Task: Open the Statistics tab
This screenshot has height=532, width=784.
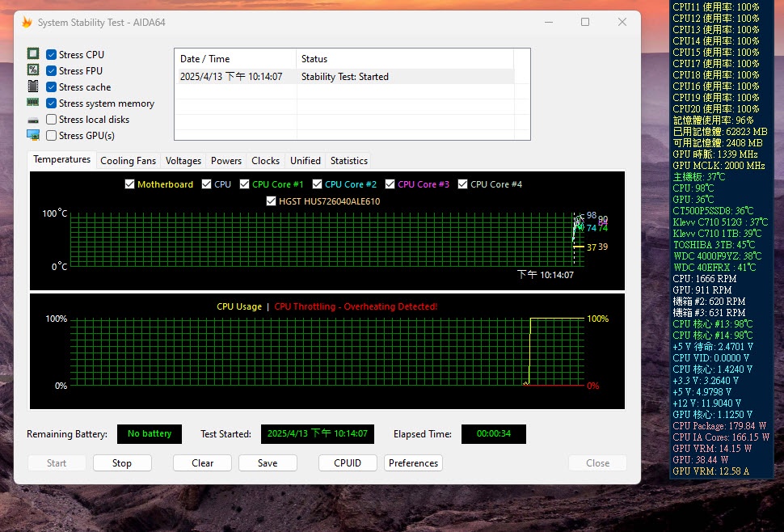Action: [x=348, y=161]
